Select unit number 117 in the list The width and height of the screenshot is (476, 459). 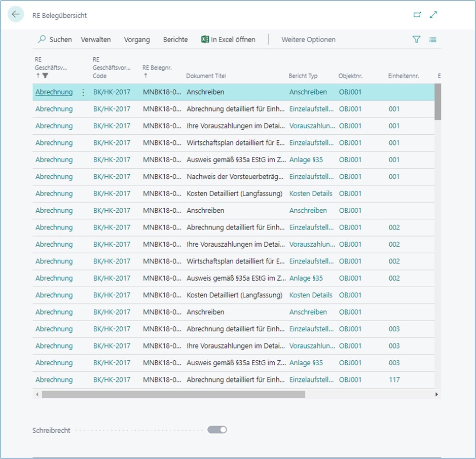point(394,379)
